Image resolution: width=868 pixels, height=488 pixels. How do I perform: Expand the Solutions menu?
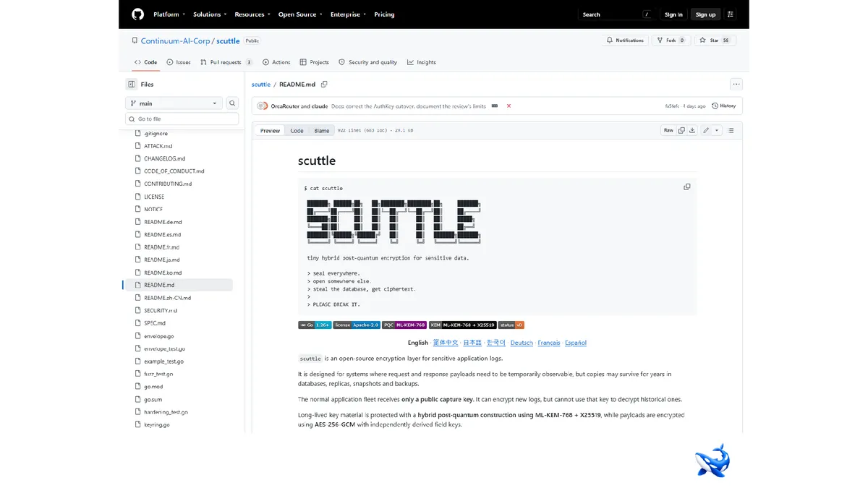pos(210,14)
